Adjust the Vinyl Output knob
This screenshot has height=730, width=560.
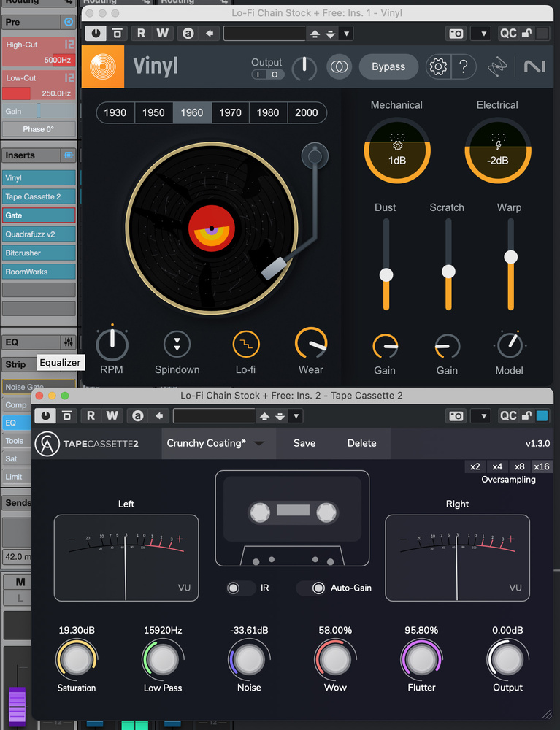point(304,67)
